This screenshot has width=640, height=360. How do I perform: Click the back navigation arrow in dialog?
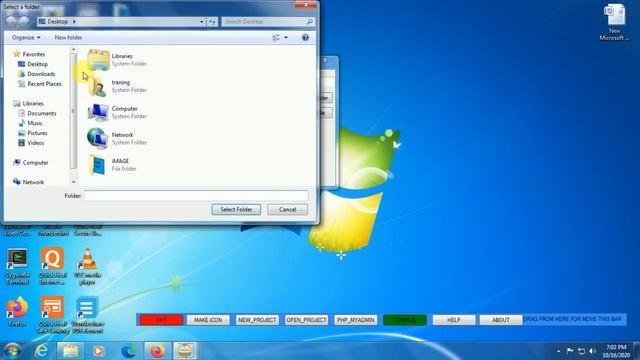point(11,21)
